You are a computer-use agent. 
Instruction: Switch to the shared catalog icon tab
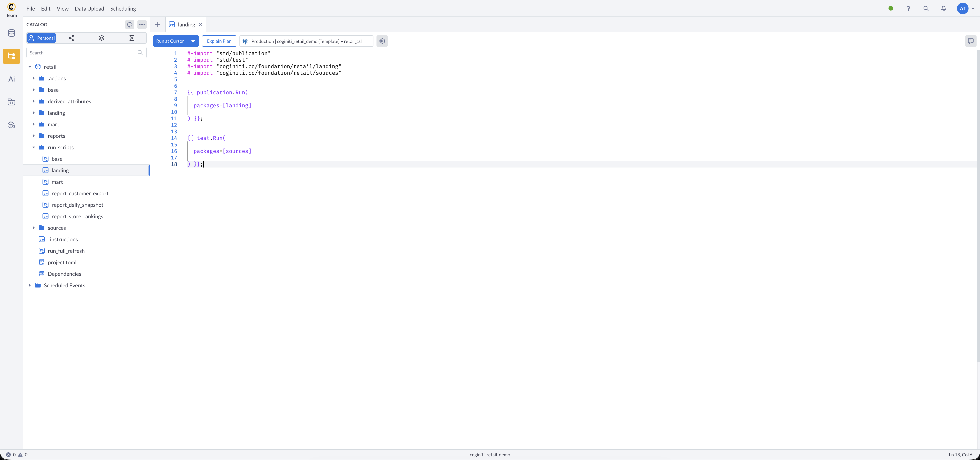coord(72,38)
